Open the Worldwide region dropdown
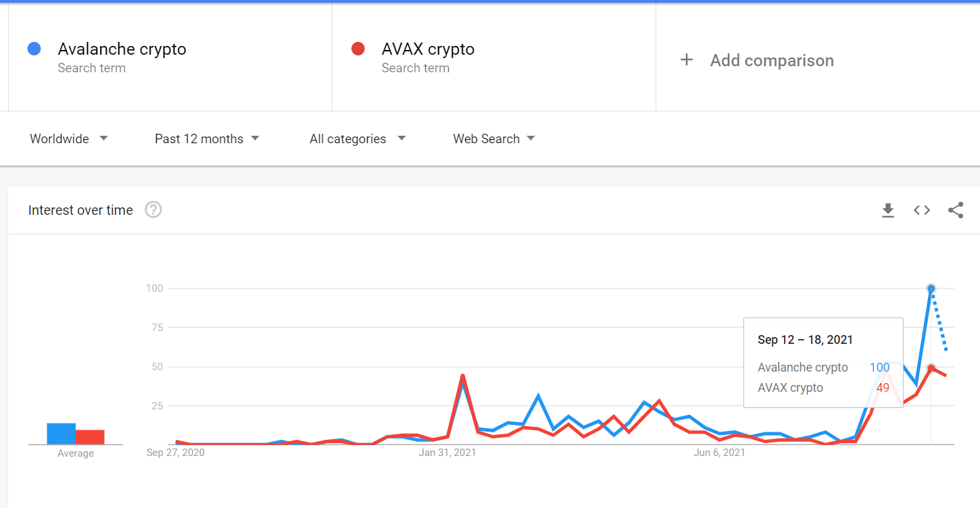The image size is (980, 508). 68,138
